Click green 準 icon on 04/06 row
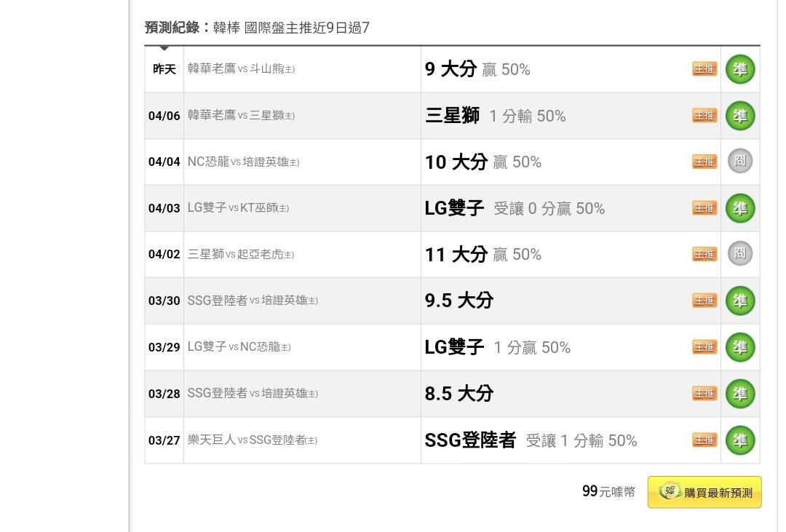The image size is (786, 532). point(740,115)
